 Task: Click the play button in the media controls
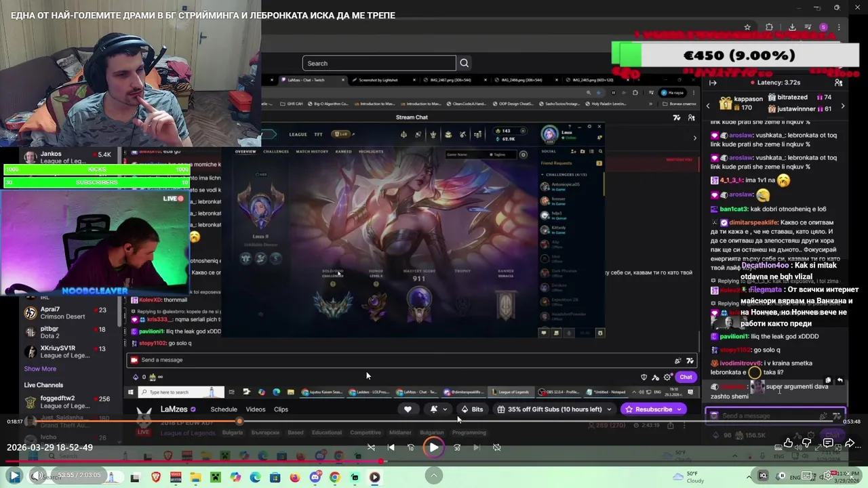(x=433, y=447)
